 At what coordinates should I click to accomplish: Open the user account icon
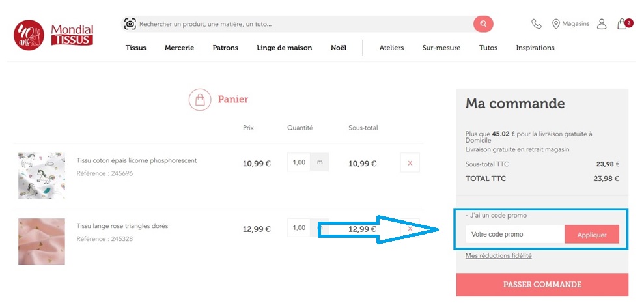[x=602, y=24]
